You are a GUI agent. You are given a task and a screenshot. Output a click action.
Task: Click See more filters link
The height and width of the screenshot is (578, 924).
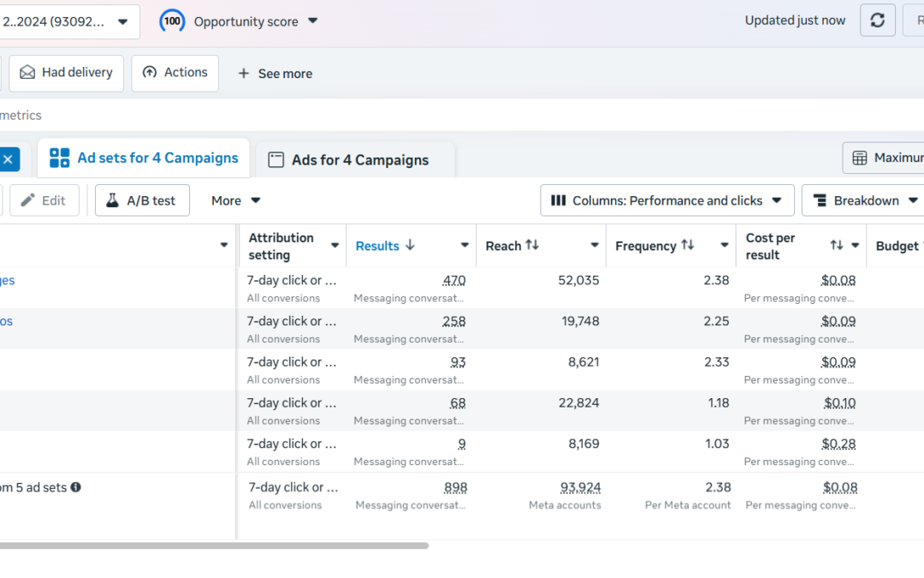[275, 74]
